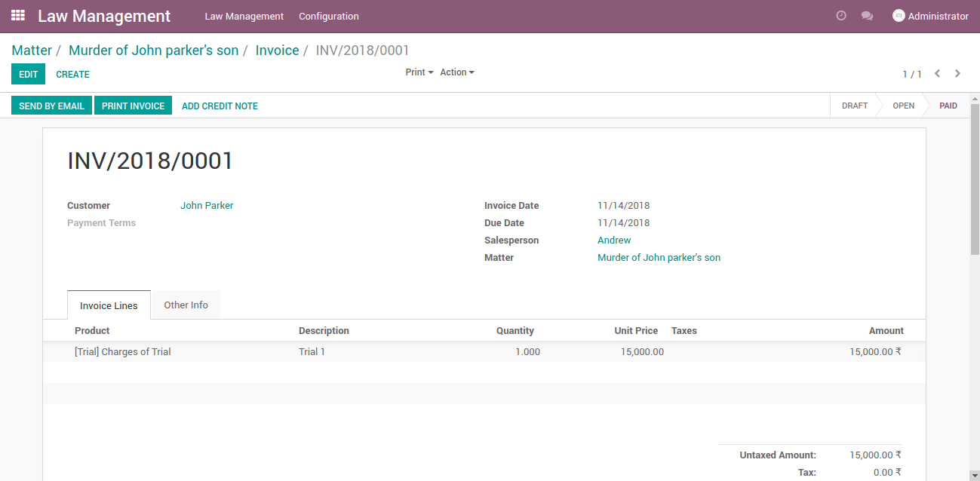Click the pager 1 / 1 counter
980x481 pixels.
[x=912, y=74]
